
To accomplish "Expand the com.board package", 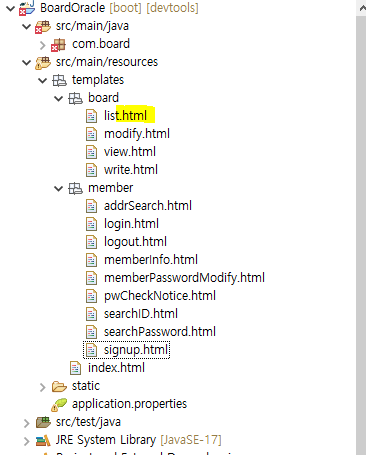I will (43, 44).
